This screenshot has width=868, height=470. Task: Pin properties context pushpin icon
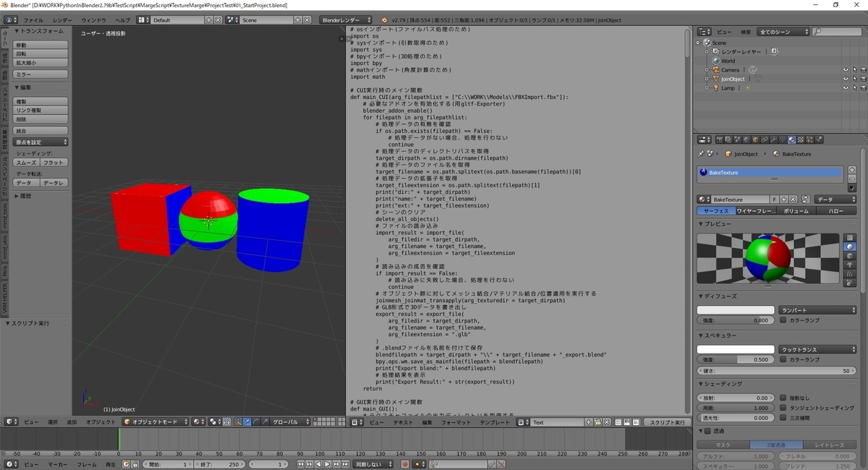coord(701,153)
